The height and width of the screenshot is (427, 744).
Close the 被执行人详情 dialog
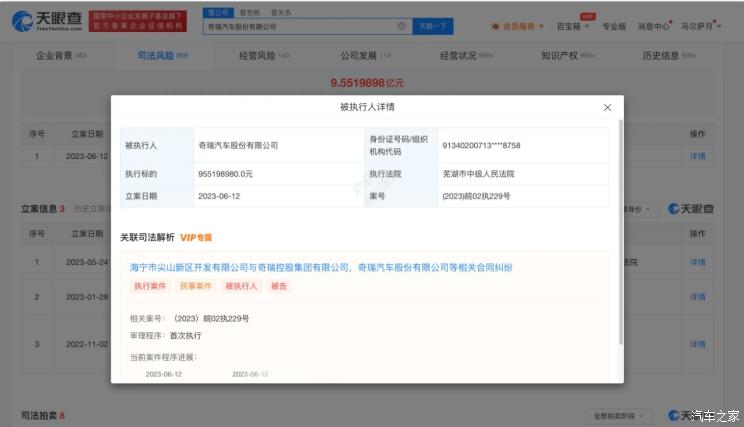pyautogui.click(x=607, y=107)
